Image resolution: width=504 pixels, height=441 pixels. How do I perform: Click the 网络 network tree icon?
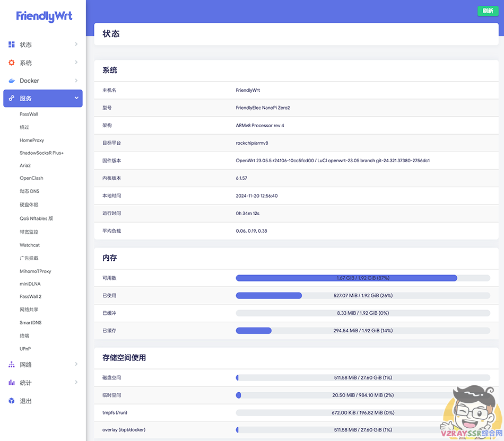pos(12,365)
